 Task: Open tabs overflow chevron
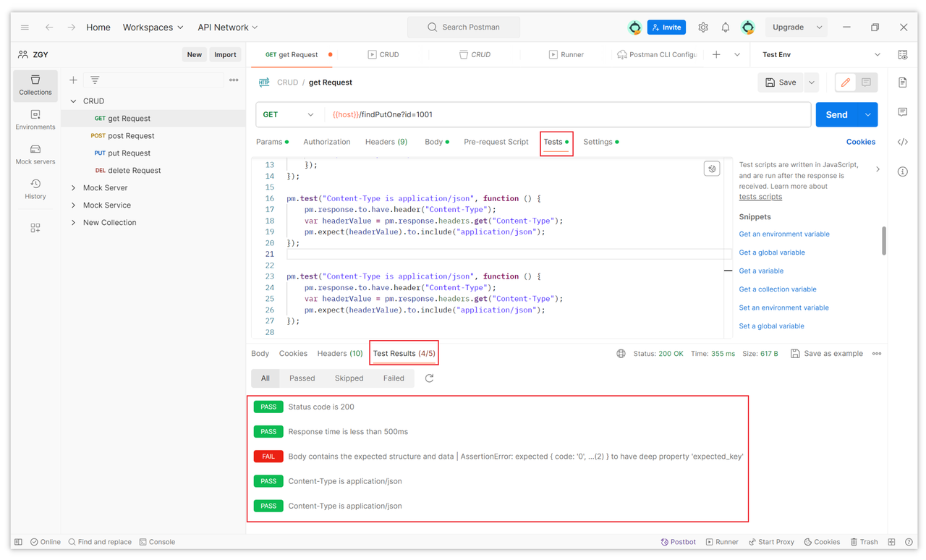pyautogui.click(x=737, y=54)
